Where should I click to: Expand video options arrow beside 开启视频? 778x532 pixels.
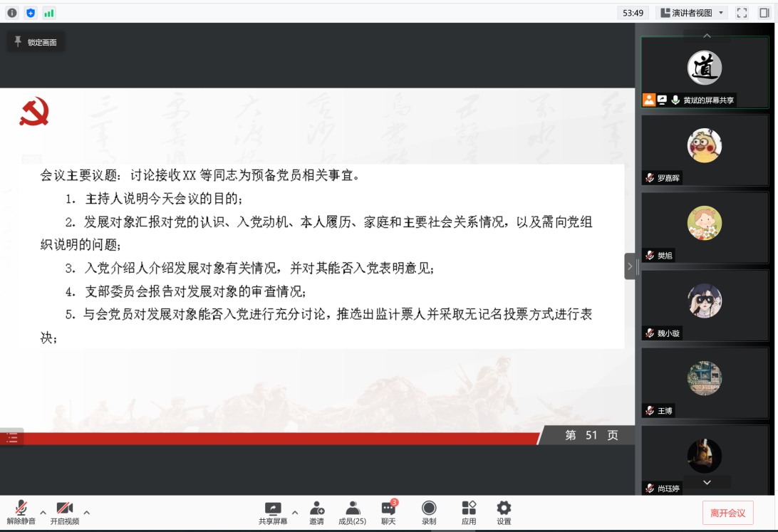[x=87, y=512]
